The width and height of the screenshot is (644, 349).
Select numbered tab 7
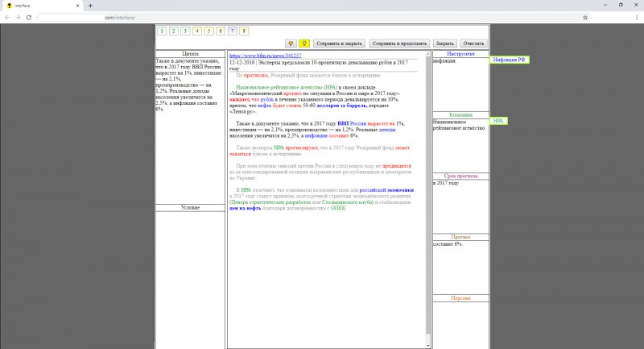232,31
